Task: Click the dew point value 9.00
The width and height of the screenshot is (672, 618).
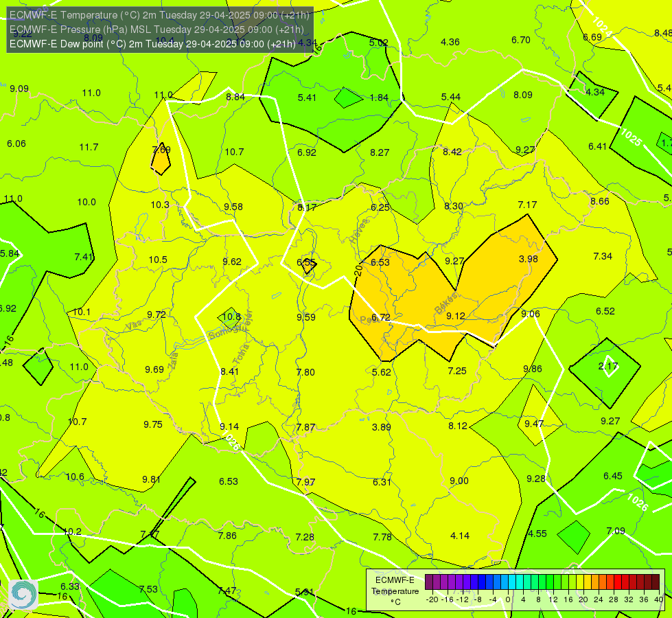Action: tap(459, 481)
